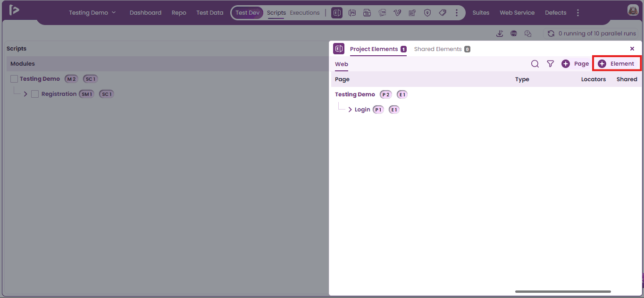Click the download client icon

pos(500,34)
